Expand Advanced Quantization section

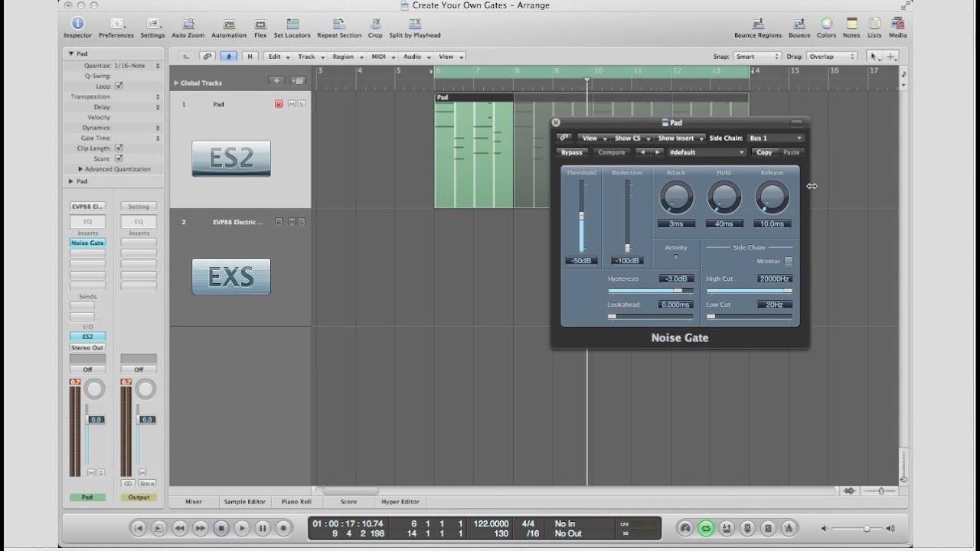[x=80, y=169]
